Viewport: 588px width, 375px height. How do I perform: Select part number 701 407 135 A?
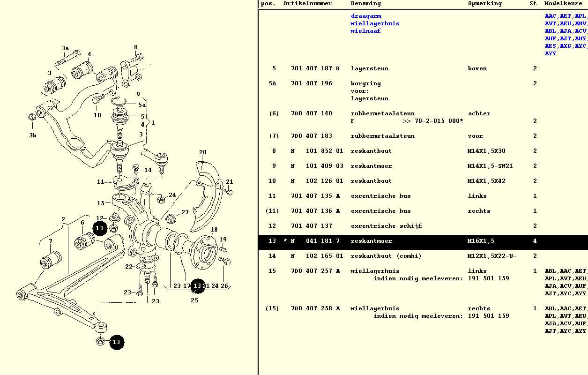click(x=315, y=196)
